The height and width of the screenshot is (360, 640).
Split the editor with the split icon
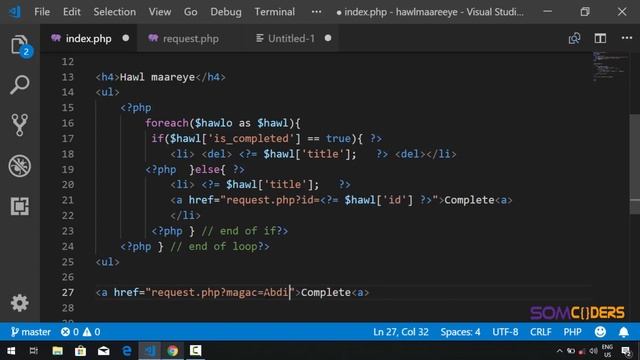click(600, 38)
